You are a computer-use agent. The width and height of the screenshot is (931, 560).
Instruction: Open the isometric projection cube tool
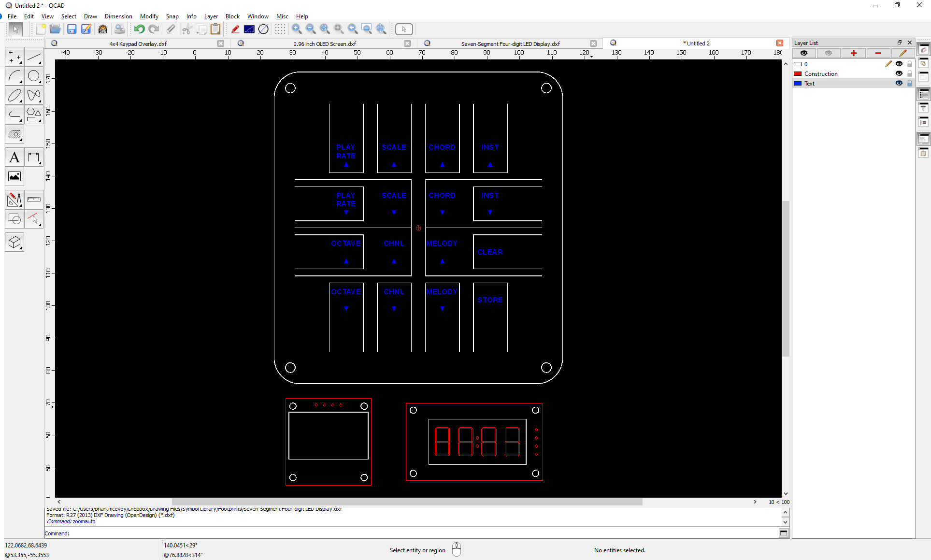pyautogui.click(x=14, y=242)
